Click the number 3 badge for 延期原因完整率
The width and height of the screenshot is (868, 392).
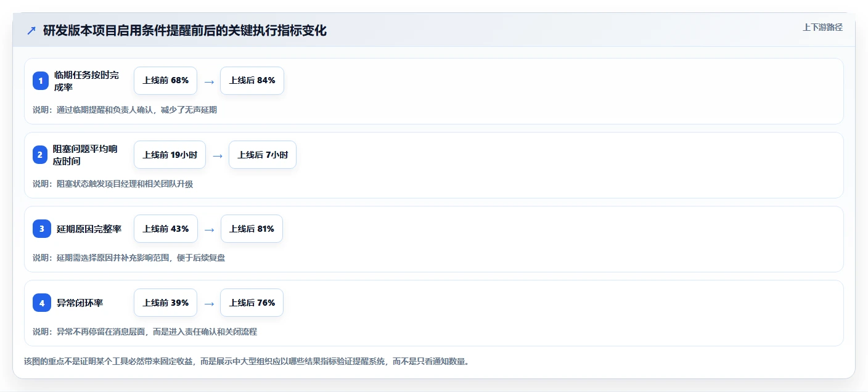tap(41, 229)
